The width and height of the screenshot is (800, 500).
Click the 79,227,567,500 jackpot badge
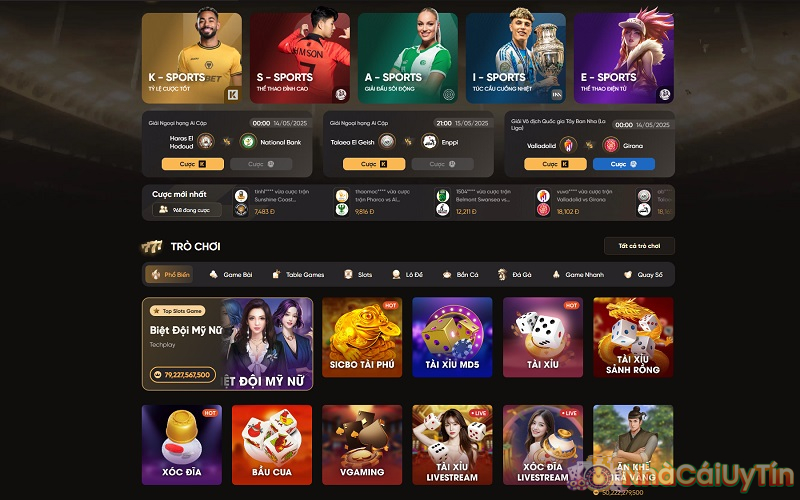(x=183, y=375)
